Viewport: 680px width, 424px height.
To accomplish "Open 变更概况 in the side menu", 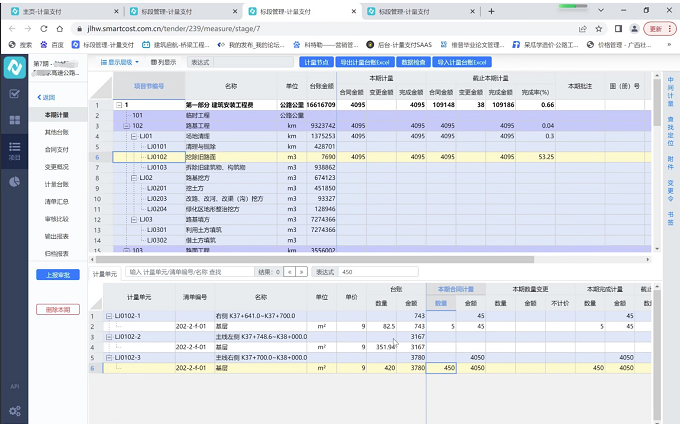I will pyautogui.click(x=57, y=166).
